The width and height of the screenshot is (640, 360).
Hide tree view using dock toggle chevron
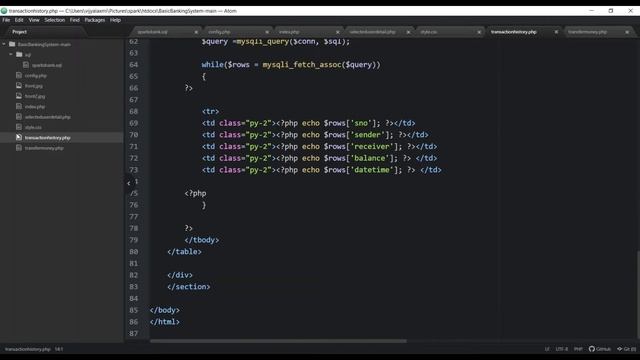coord(129,184)
